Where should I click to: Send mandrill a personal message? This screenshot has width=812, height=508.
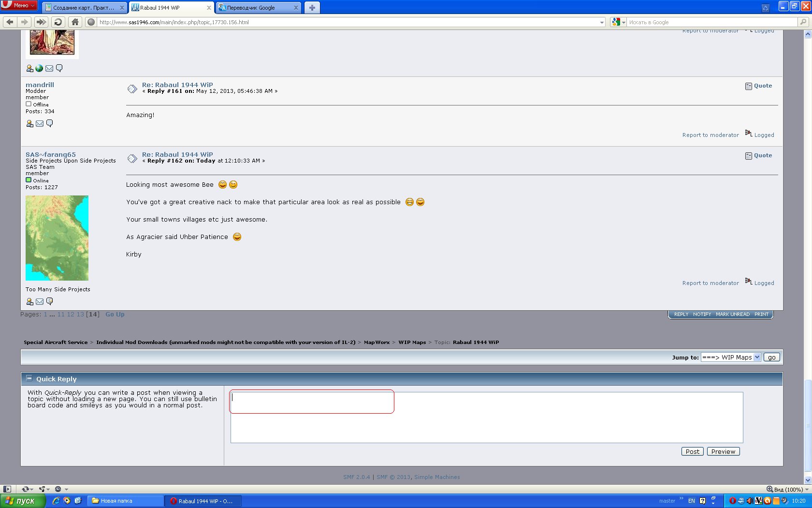click(x=49, y=123)
